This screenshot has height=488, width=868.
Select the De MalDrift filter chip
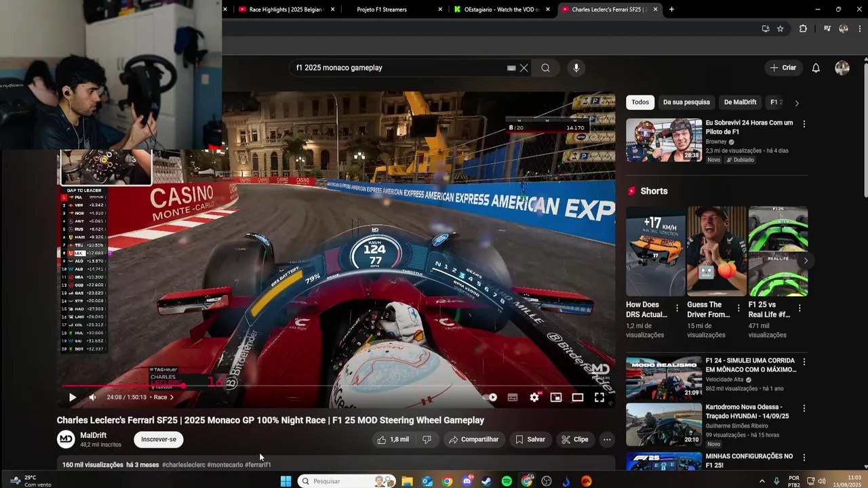[740, 102]
